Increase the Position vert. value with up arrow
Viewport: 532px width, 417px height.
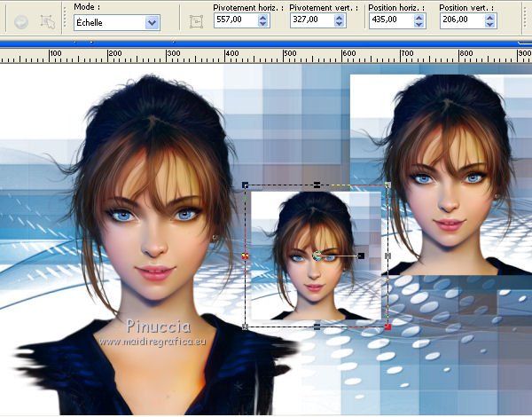coord(490,17)
